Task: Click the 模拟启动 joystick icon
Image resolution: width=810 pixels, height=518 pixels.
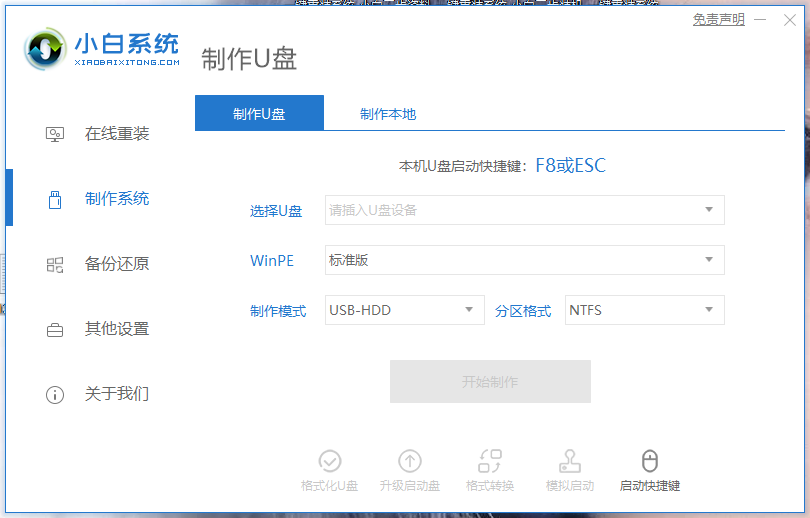Action: click(x=570, y=461)
